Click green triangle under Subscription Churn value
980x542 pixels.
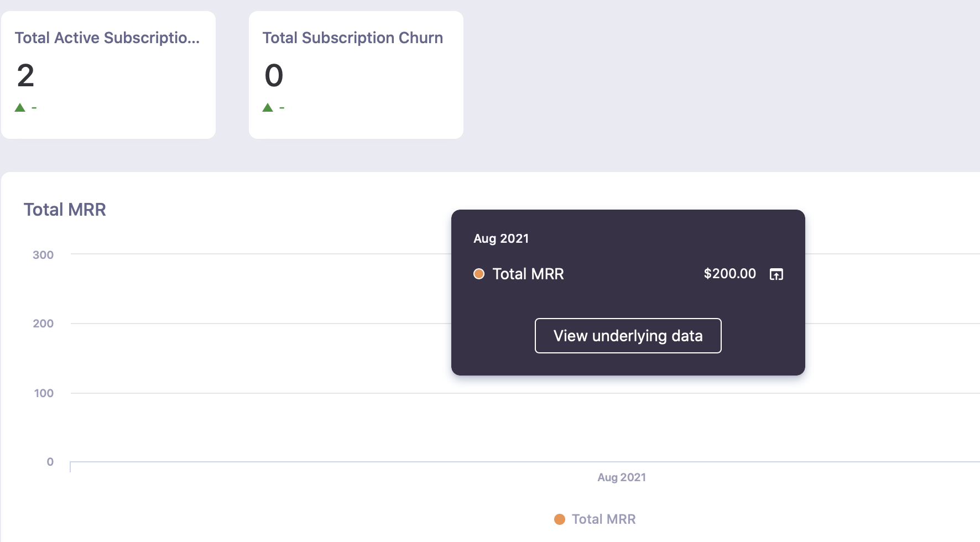click(268, 107)
